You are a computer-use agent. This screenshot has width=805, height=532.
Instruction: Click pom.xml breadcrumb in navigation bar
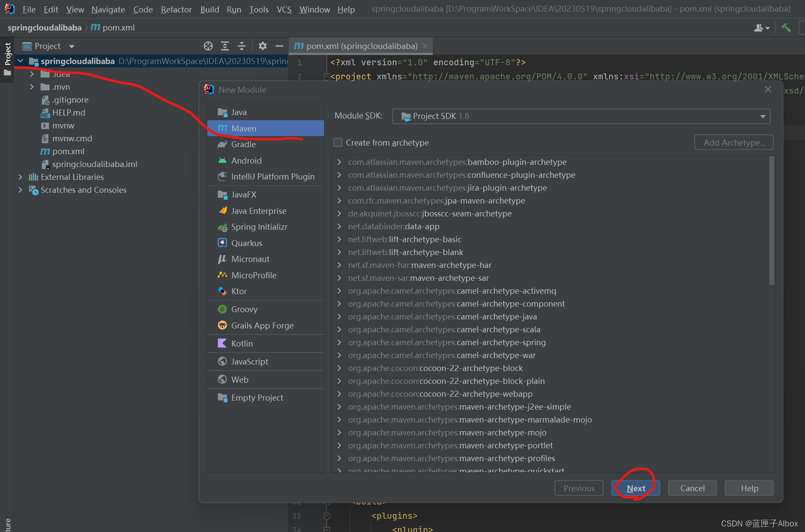[113, 28]
